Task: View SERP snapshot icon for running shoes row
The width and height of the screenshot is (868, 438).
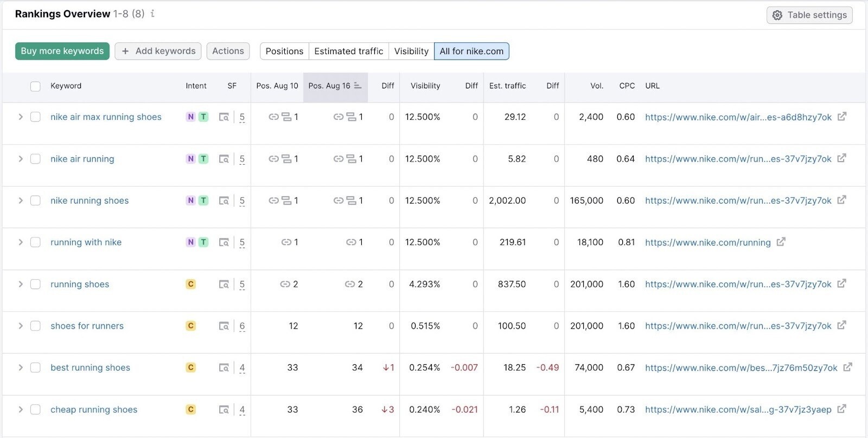Action: click(224, 284)
